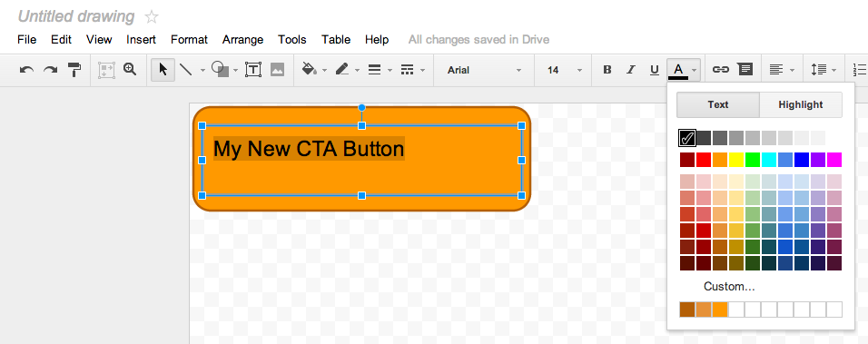Click the top rotation handle of shape
The height and width of the screenshot is (344, 868).
[x=361, y=107]
